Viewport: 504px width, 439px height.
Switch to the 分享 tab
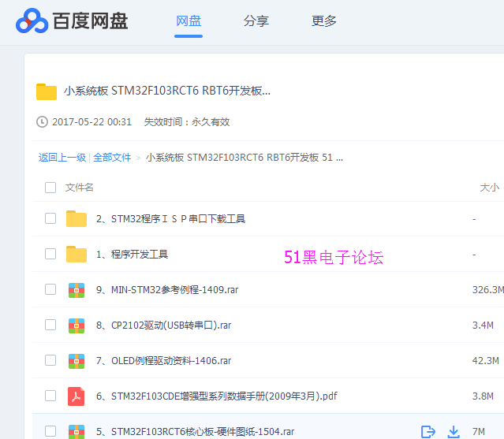[256, 20]
